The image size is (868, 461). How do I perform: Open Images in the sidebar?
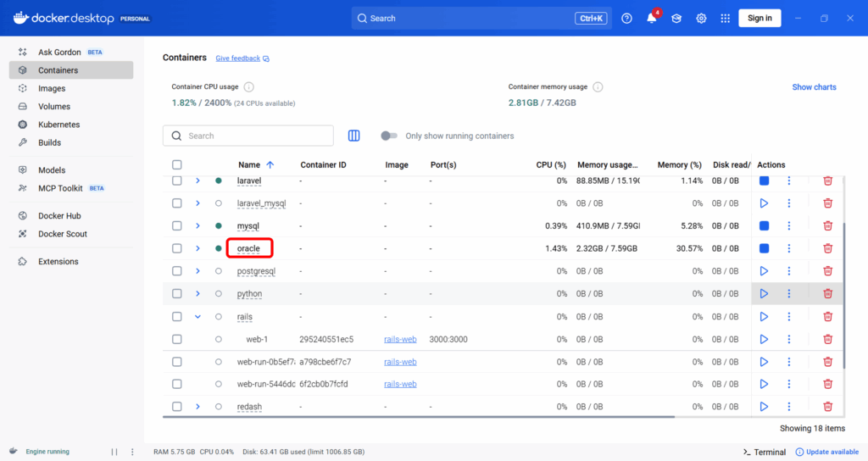click(52, 88)
